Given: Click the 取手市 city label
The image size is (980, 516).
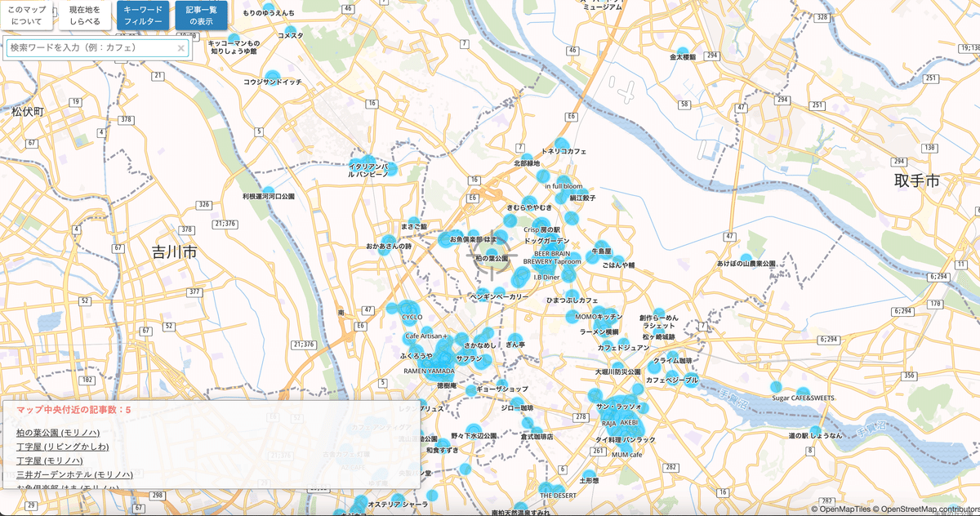Looking at the screenshot, I should tap(916, 181).
